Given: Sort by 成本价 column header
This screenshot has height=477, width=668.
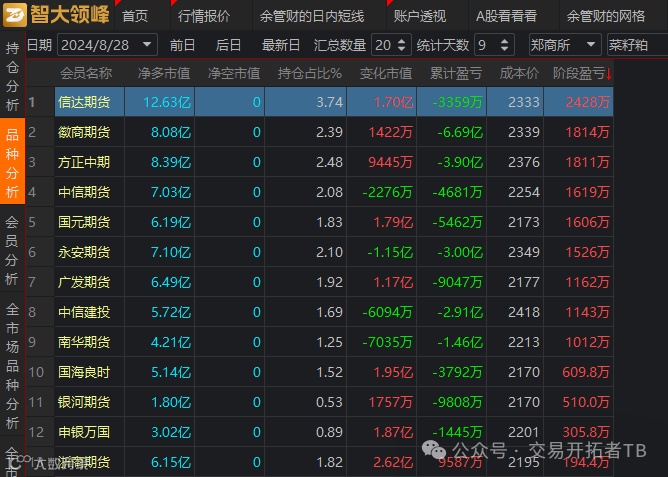Looking at the screenshot, I should click(x=519, y=73).
